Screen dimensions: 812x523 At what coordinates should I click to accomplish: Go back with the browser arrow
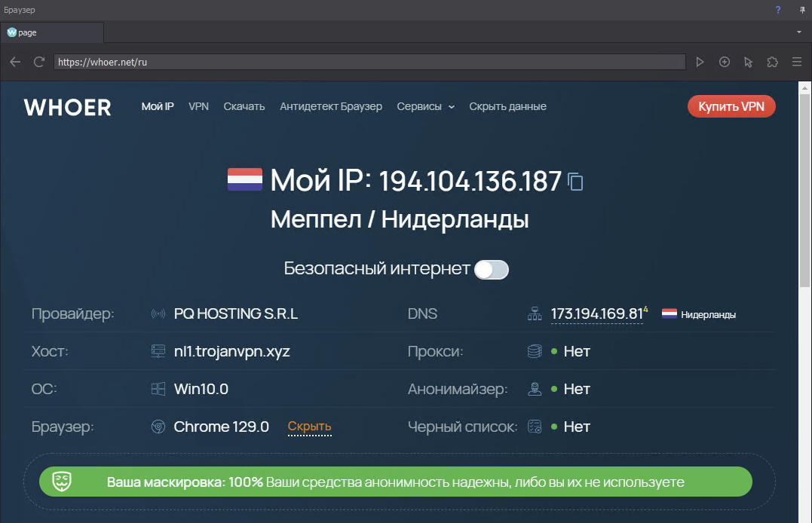click(x=15, y=62)
